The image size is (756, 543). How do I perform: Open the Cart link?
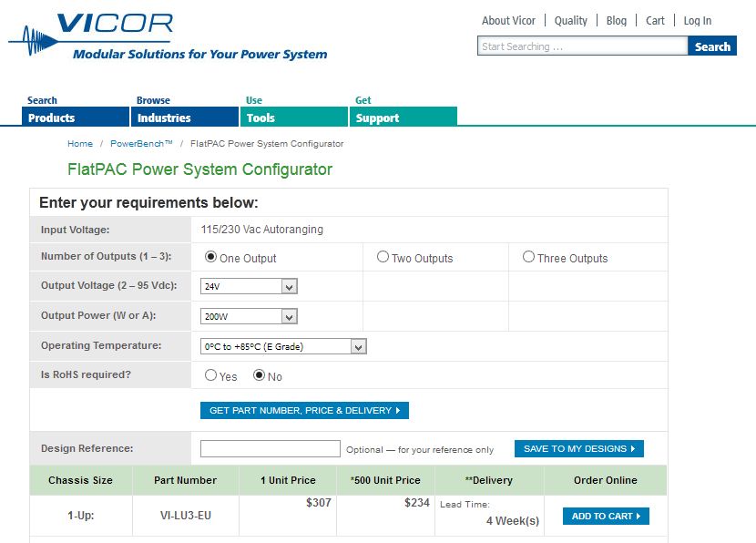pos(655,21)
